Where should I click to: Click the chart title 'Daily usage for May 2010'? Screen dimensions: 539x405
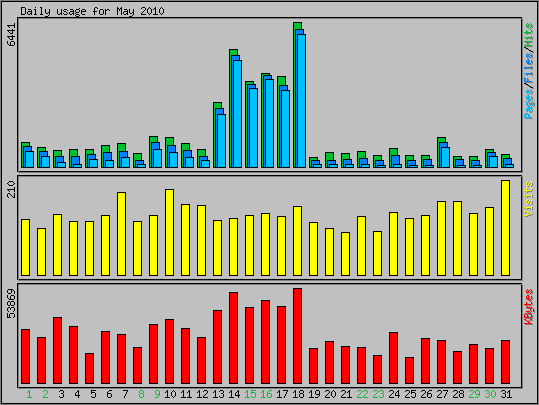pos(92,11)
